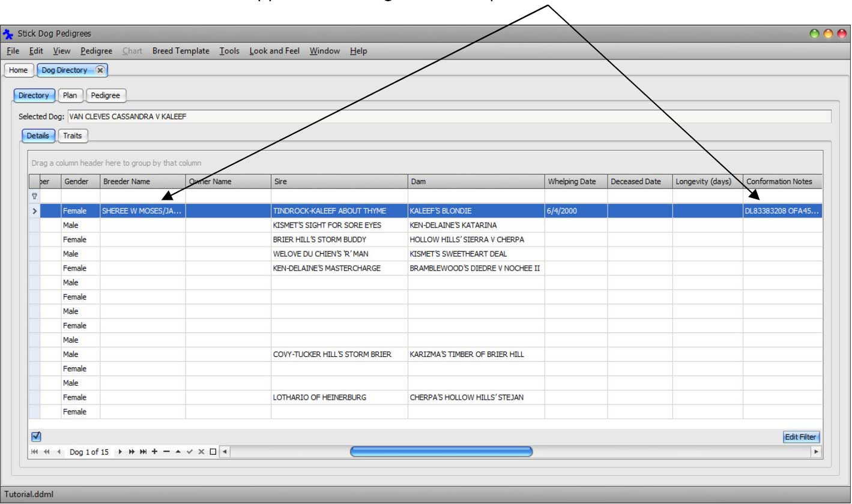852x504 pixels.
Task: Click the Sire filter row cell
Action: pos(339,196)
